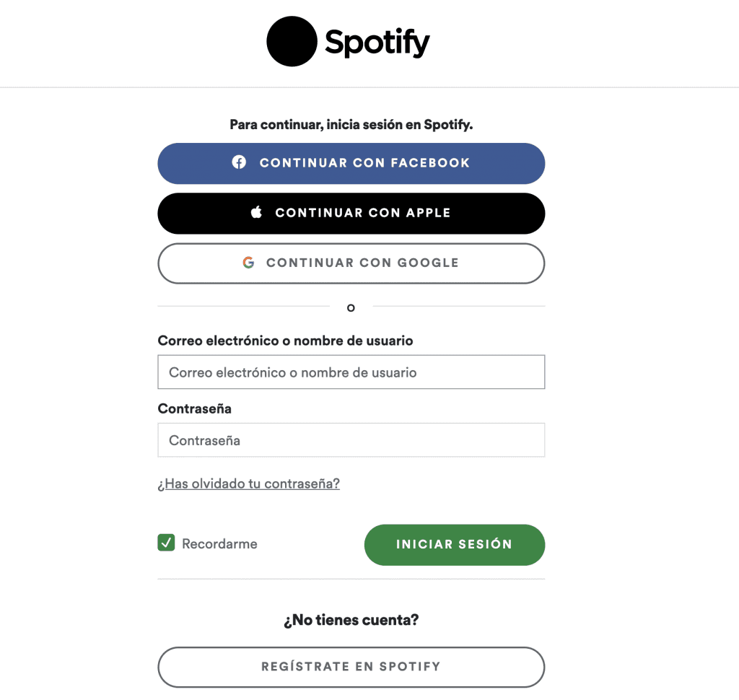Image resolution: width=739 pixels, height=700 pixels.
Task: Click the Google G logo icon
Action: point(248,263)
